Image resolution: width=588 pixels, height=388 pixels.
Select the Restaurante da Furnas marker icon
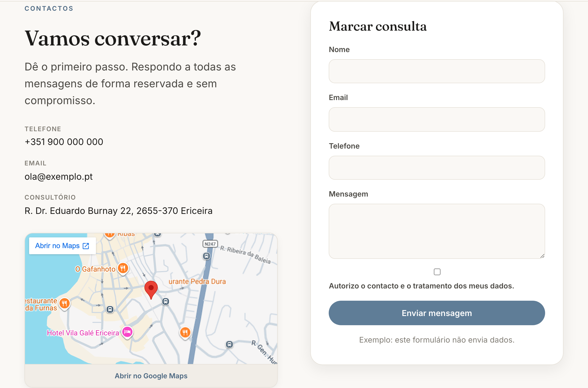coord(65,304)
